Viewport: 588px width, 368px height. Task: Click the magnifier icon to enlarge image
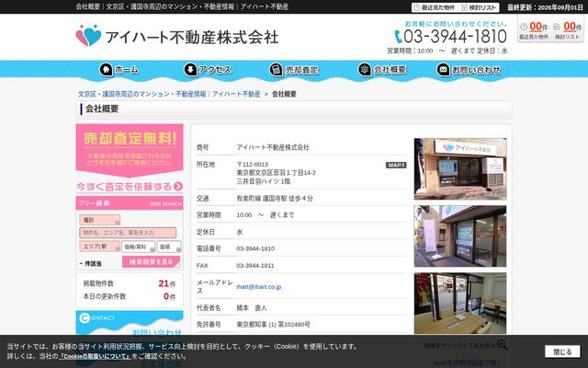click(x=502, y=344)
